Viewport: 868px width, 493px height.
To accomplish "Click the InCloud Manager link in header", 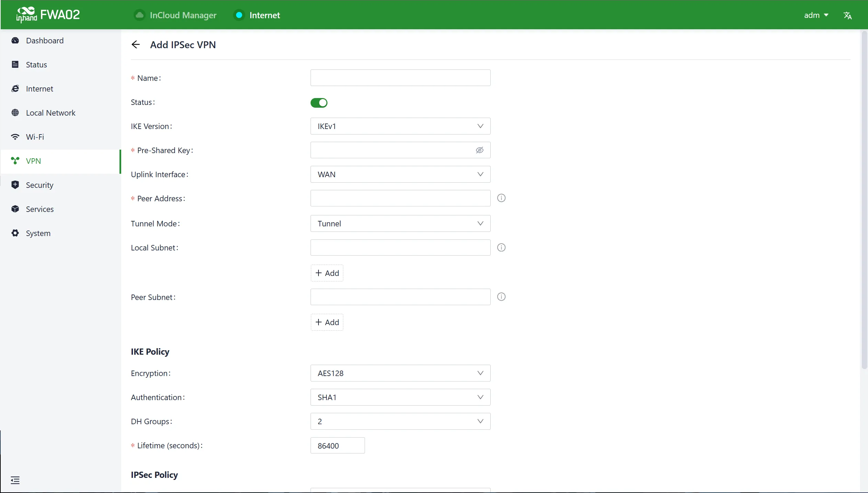I will click(183, 15).
